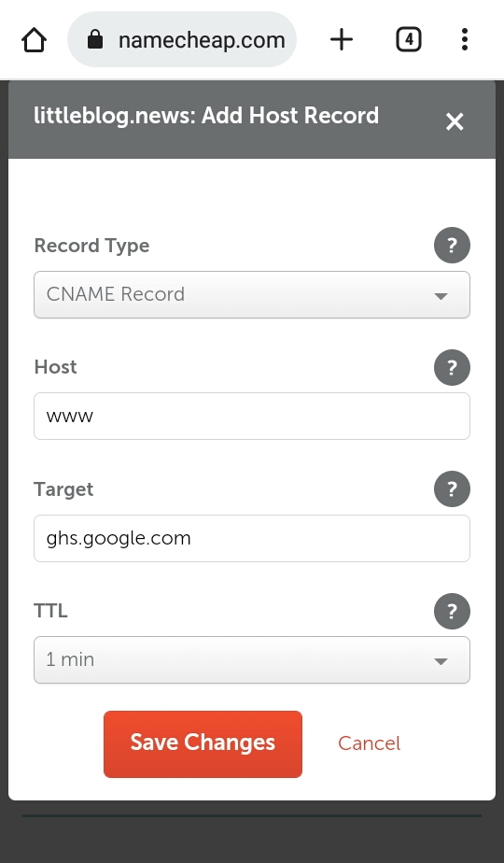Open the tab switcher showing 4 tabs

[408, 39]
